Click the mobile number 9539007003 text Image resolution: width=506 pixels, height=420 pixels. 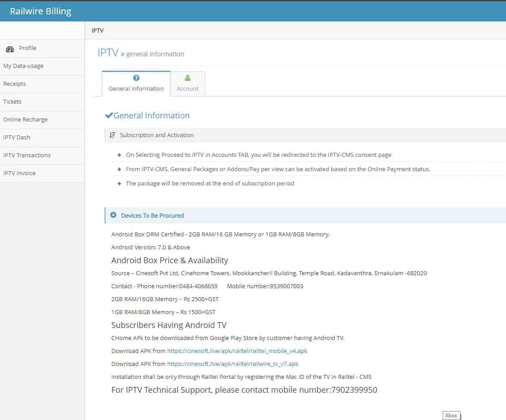pyautogui.click(x=287, y=286)
